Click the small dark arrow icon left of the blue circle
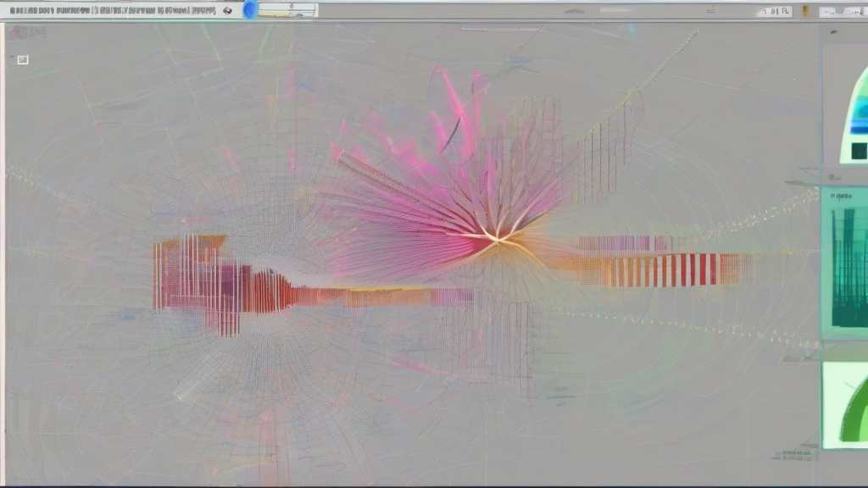 (x=227, y=11)
